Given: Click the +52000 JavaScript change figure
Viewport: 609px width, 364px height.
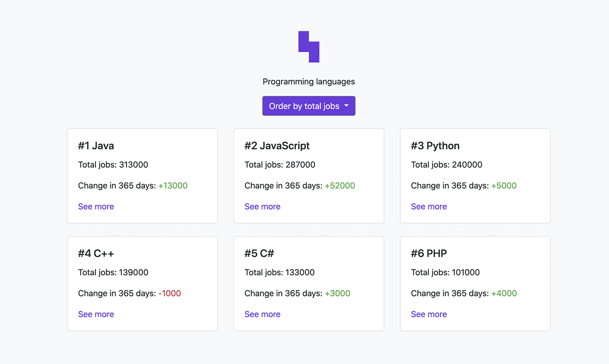Looking at the screenshot, I should coord(340,186).
